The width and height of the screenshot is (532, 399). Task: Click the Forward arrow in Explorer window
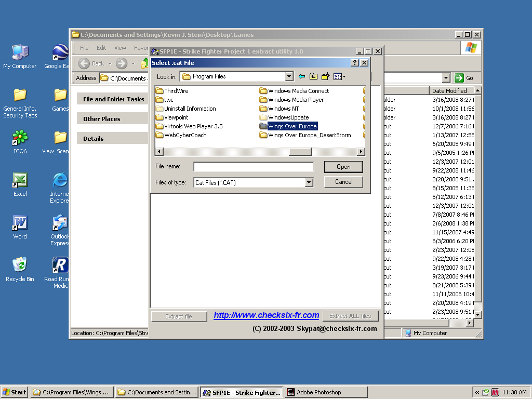[x=122, y=63]
